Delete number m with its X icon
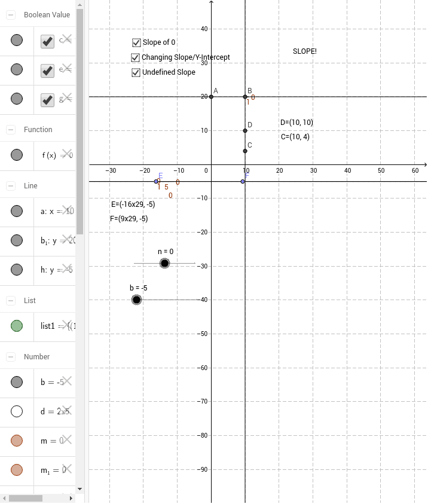The width and height of the screenshot is (428, 504). [x=67, y=439]
